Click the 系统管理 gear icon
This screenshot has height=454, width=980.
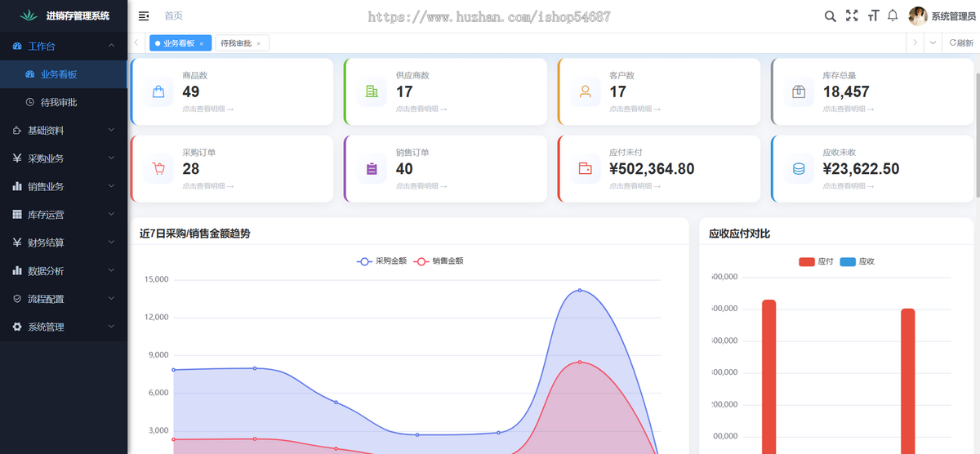pyautogui.click(x=17, y=327)
